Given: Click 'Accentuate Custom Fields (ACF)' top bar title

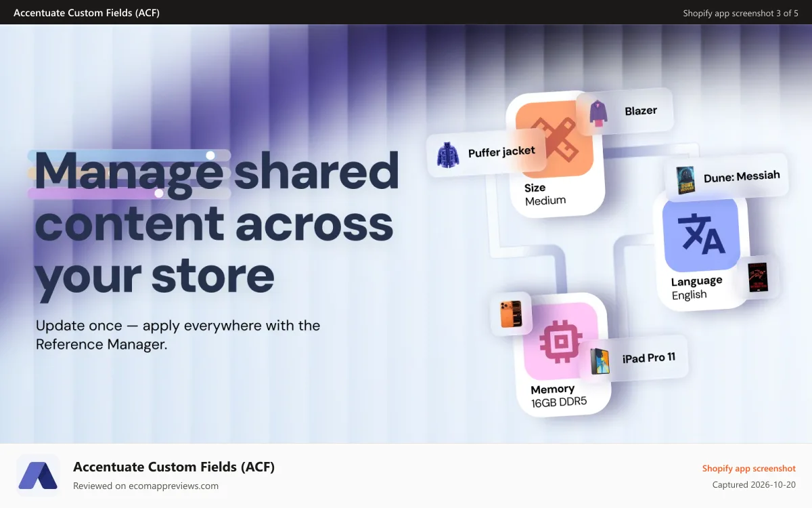Looking at the screenshot, I should click(x=87, y=13).
